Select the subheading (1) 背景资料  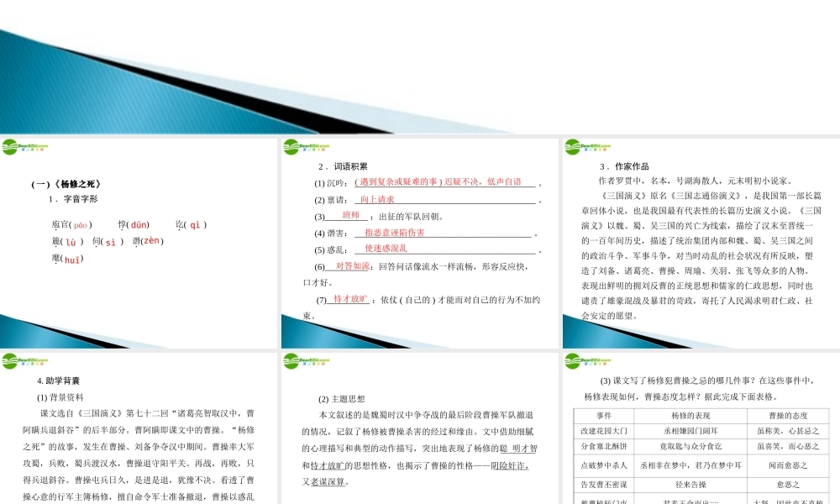(60, 397)
